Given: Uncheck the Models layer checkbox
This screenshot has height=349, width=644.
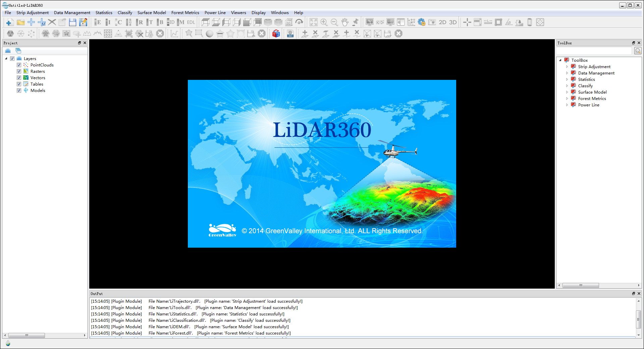Looking at the screenshot, I should (19, 91).
